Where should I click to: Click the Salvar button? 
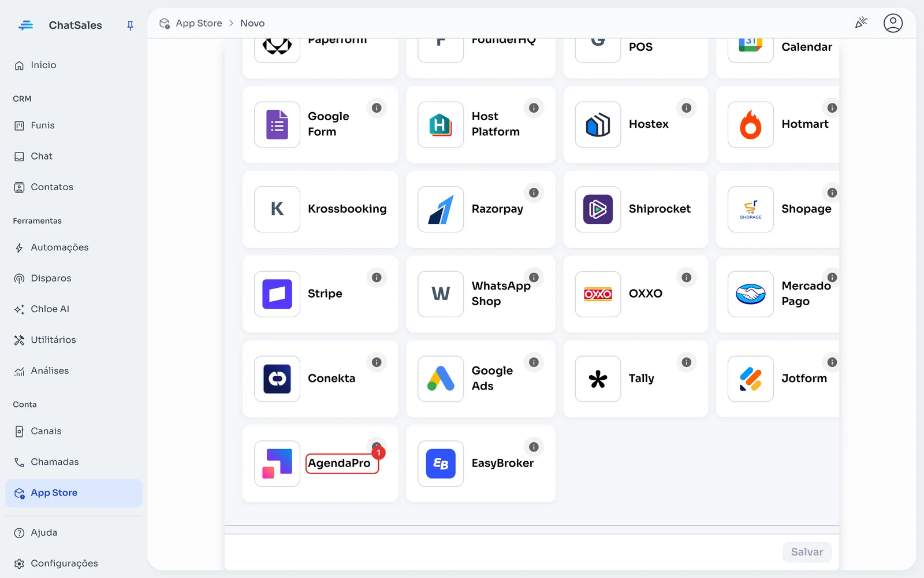coord(807,552)
